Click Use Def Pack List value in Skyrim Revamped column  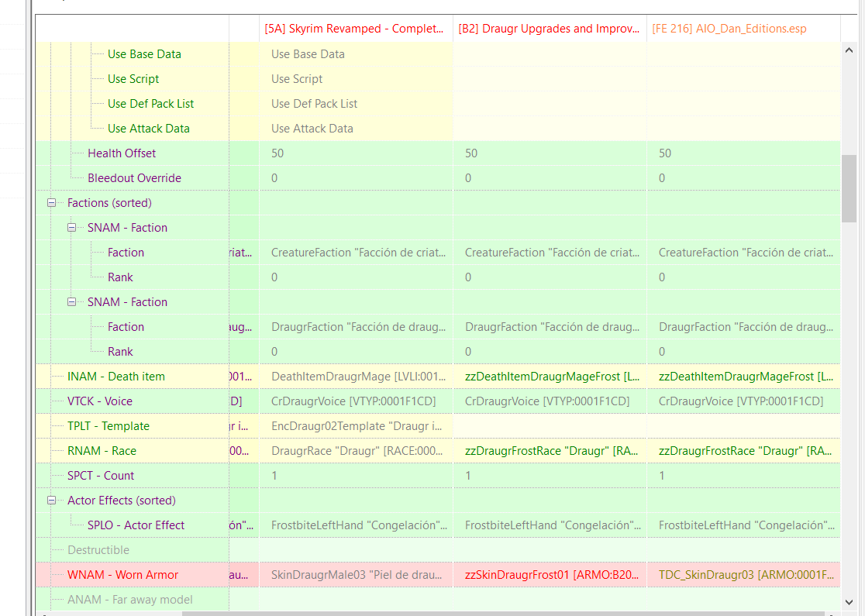tap(356, 104)
